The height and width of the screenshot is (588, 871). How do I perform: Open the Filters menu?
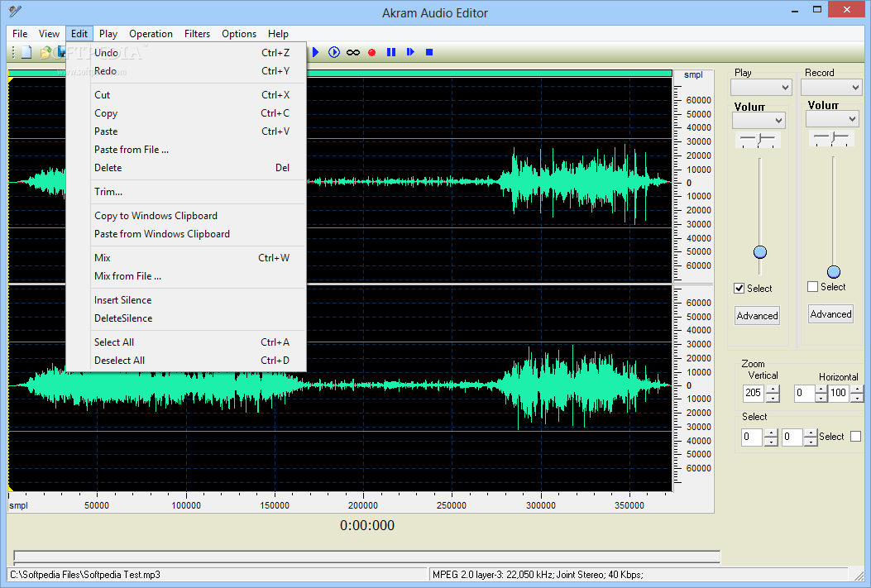pos(197,34)
